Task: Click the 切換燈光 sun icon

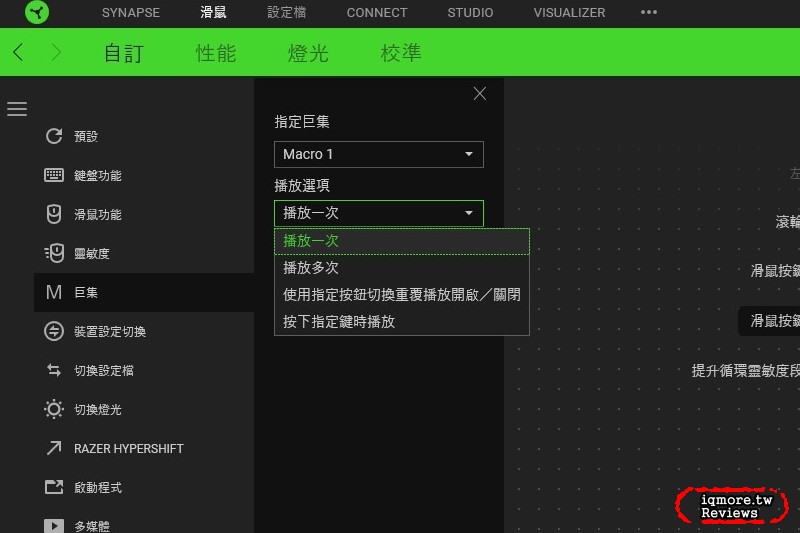Action: [54, 409]
